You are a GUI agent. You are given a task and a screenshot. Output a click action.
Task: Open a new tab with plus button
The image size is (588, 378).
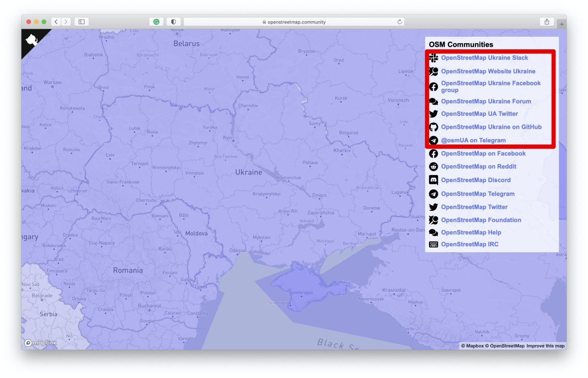pos(561,23)
